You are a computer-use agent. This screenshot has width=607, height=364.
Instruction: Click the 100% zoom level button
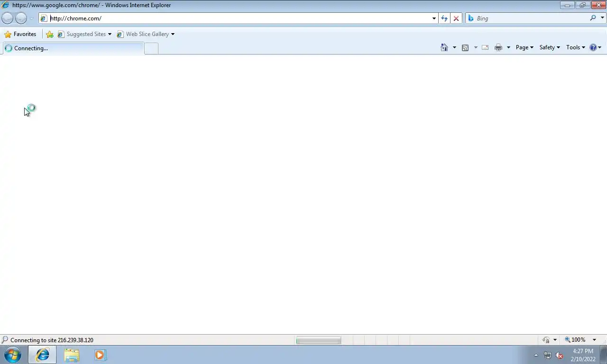pos(575,340)
